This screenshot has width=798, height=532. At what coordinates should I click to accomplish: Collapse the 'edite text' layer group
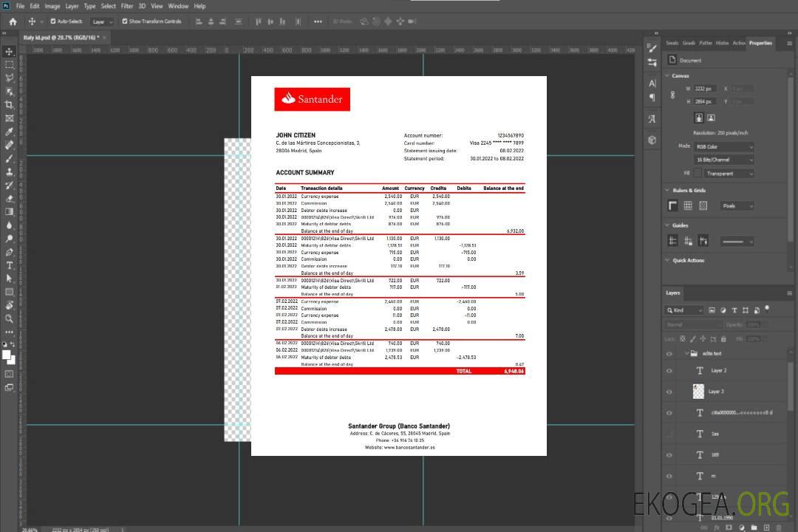click(x=686, y=353)
